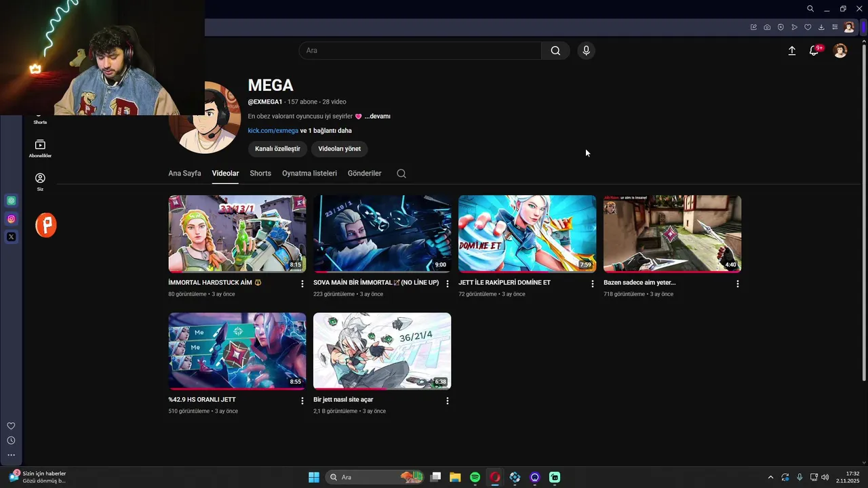Open thumbnail of SOVA MAİN BİR İMMORTAL video
This screenshot has height=488, width=868.
click(382, 234)
